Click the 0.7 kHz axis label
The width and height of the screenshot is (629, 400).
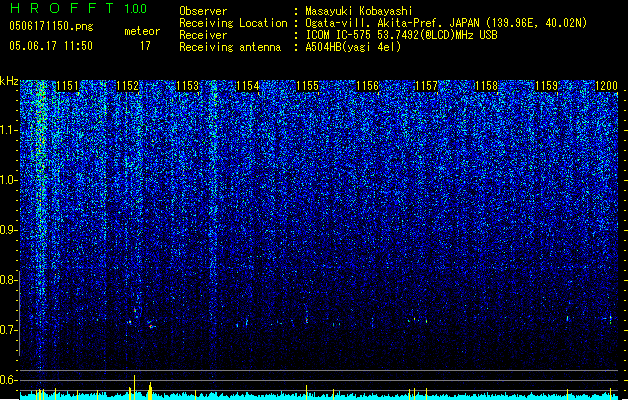coord(9,330)
